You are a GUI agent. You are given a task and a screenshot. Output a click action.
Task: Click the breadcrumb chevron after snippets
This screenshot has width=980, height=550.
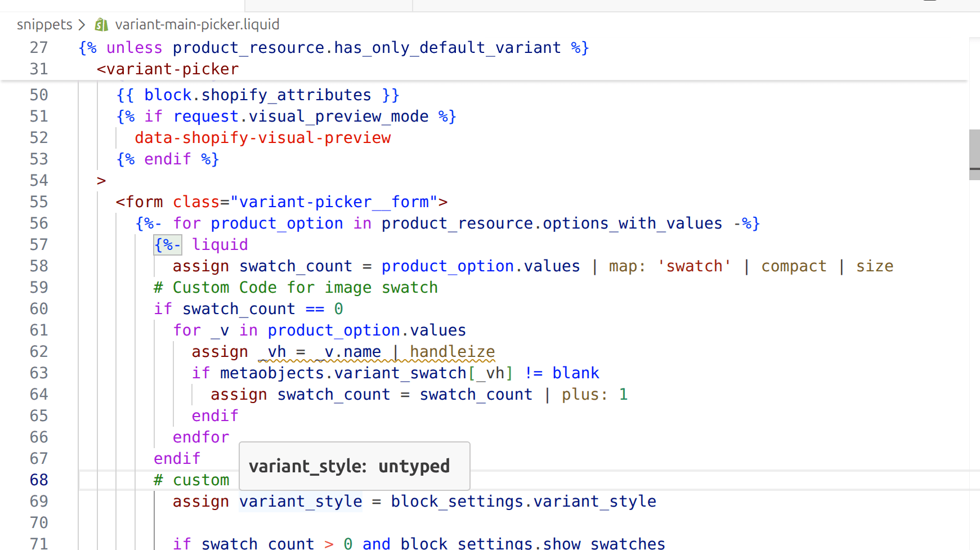click(x=82, y=25)
